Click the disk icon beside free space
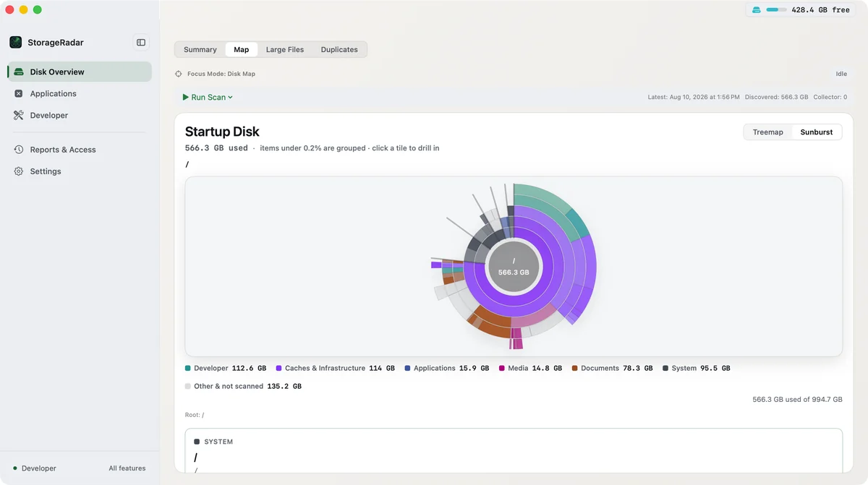 tap(757, 10)
